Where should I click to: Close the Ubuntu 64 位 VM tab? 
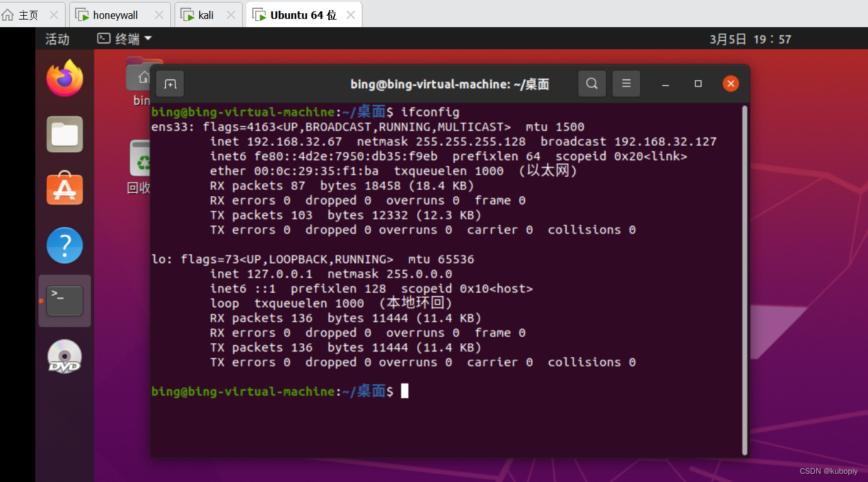pyautogui.click(x=351, y=15)
